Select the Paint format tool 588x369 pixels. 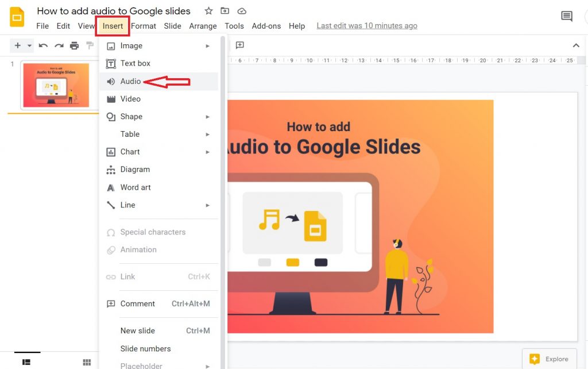[x=89, y=45]
